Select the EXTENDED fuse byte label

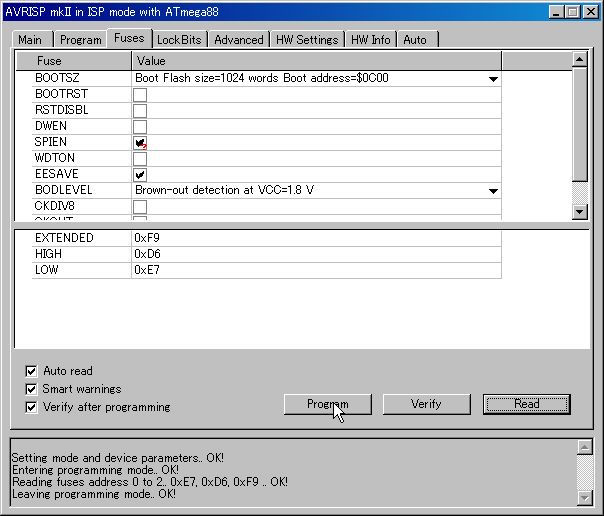64,238
